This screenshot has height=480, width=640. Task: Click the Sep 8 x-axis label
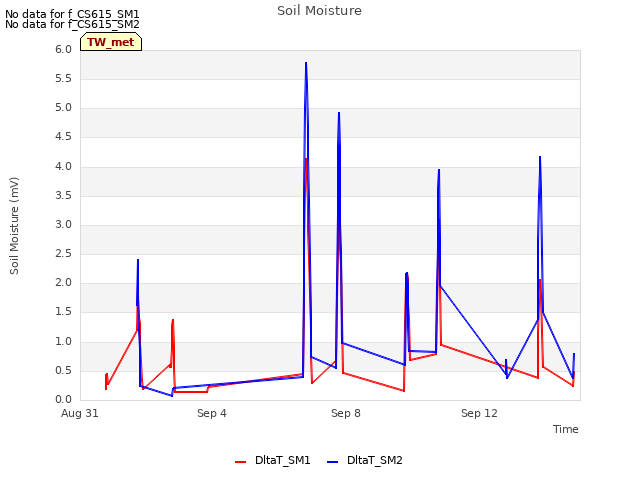[x=346, y=413]
